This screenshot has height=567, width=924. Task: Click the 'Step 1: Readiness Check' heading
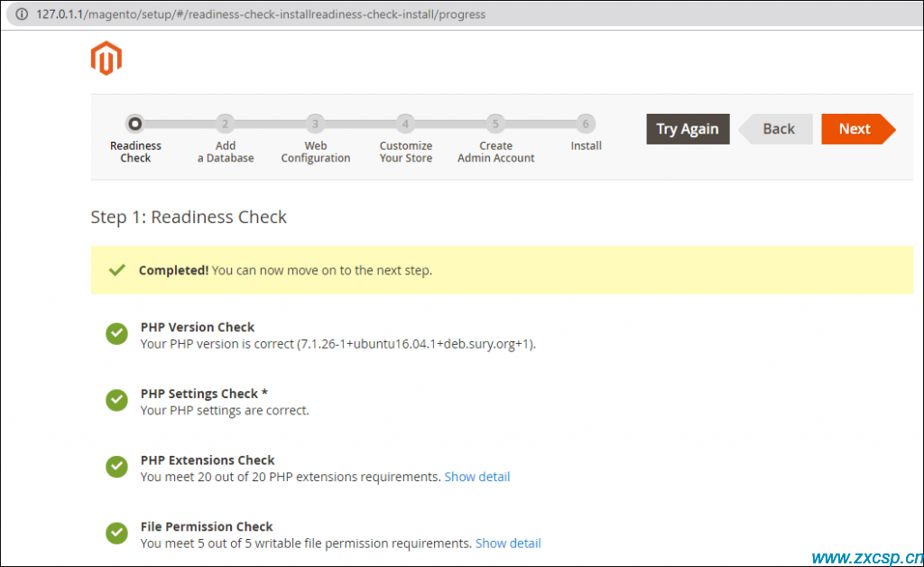(x=189, y=217)
